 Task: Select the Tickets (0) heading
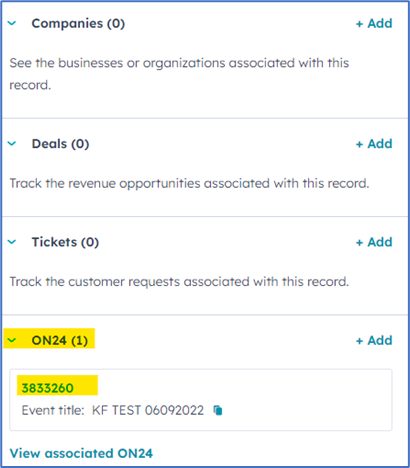[65, 242]
